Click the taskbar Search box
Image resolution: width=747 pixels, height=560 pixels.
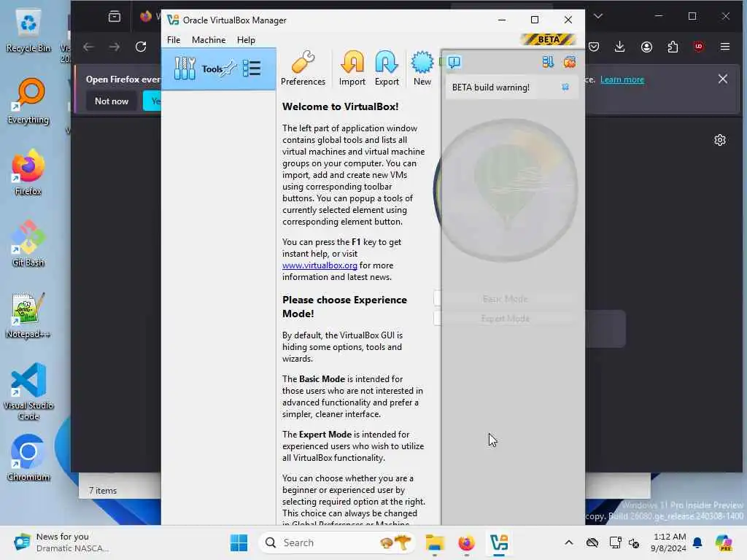[337, 542]
